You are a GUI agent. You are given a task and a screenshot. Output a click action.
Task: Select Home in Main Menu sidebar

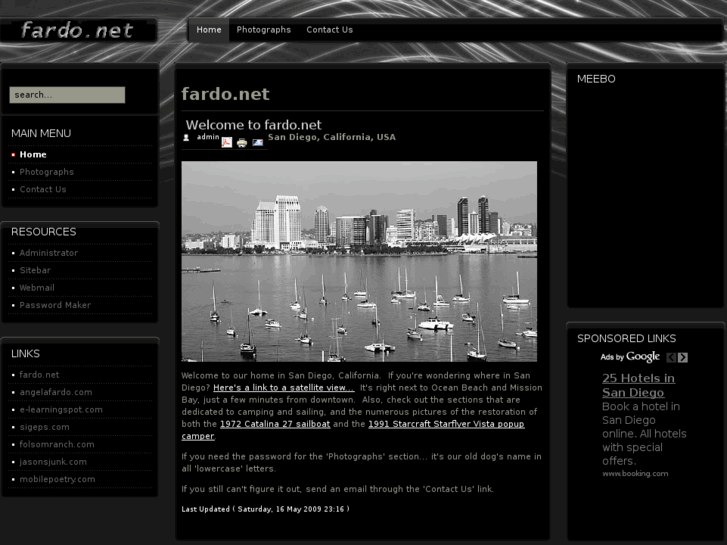pyautogui.click(x=33, y=154)
